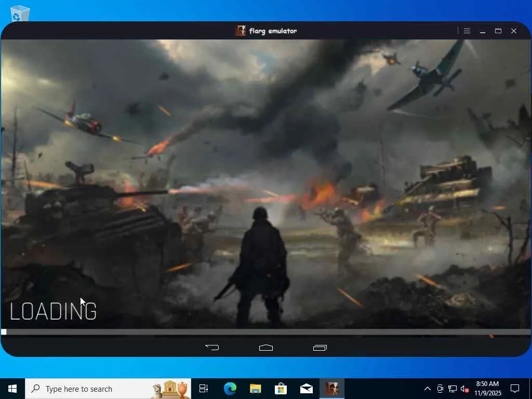The width and height of the screenshot is (532, 399).
Task: Click the Meet Now tray icon
Action: tap(440, 389)
